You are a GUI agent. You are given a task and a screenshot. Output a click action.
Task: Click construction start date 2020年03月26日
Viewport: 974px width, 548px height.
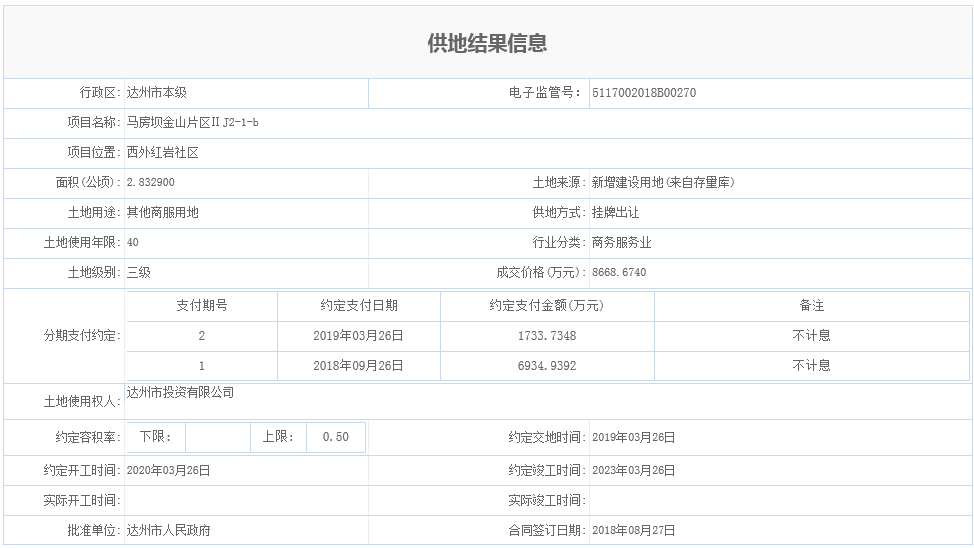coord(168,470)
